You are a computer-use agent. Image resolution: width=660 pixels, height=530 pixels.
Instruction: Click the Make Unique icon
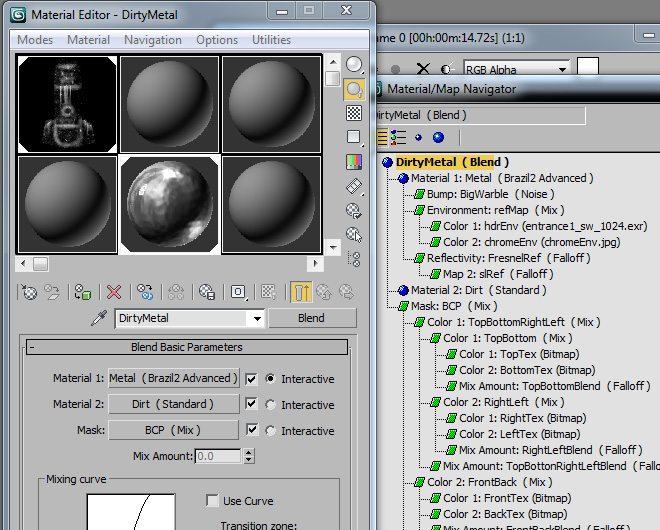176,292
